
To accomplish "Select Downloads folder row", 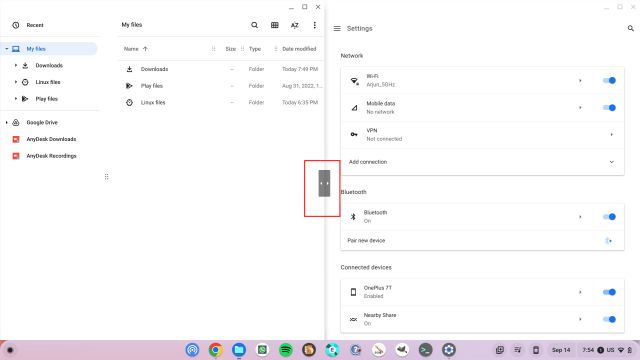I will point(221,69).
